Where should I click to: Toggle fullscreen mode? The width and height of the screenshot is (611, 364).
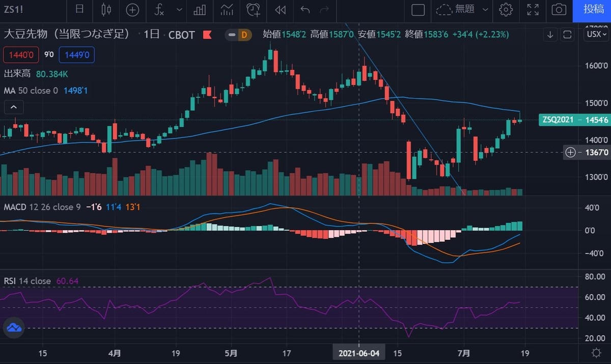[533, 9]
